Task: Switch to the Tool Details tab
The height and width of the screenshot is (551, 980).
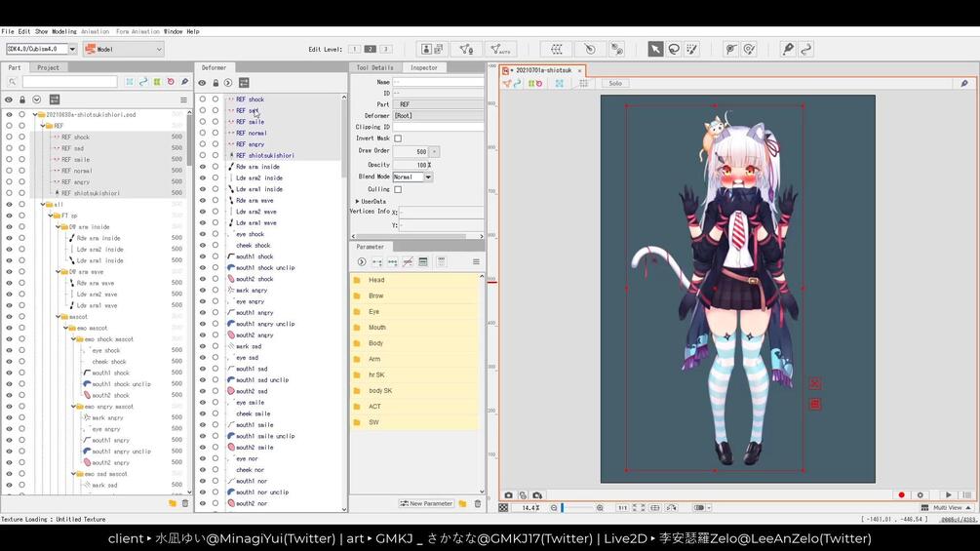Action: click(x=375, y=67)
